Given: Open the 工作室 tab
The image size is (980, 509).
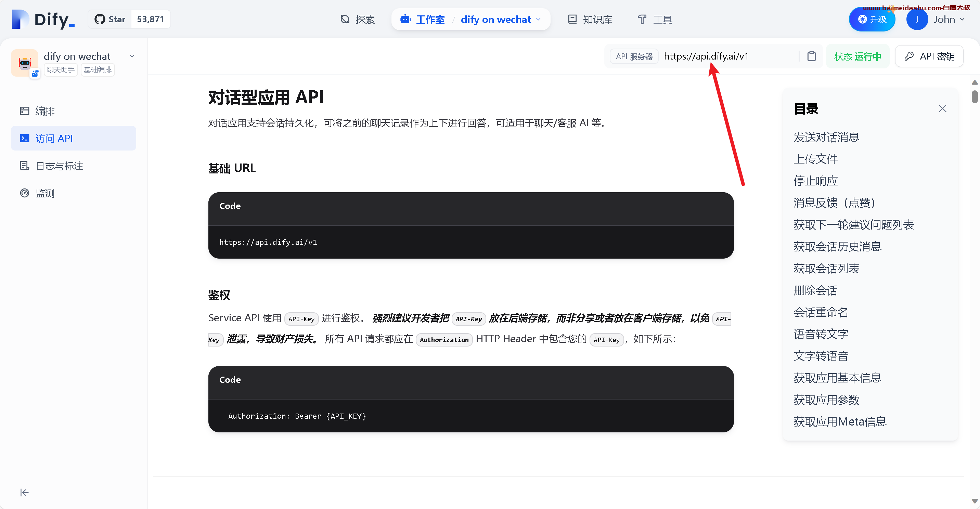Looking at the screenshot, I should [422, 19].
